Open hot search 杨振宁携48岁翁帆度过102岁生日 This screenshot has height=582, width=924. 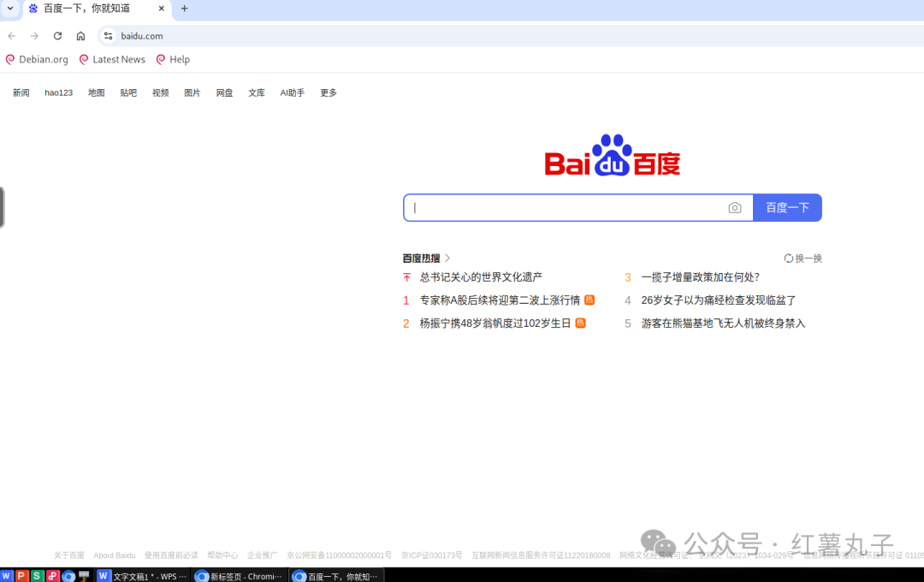(495, 324)
